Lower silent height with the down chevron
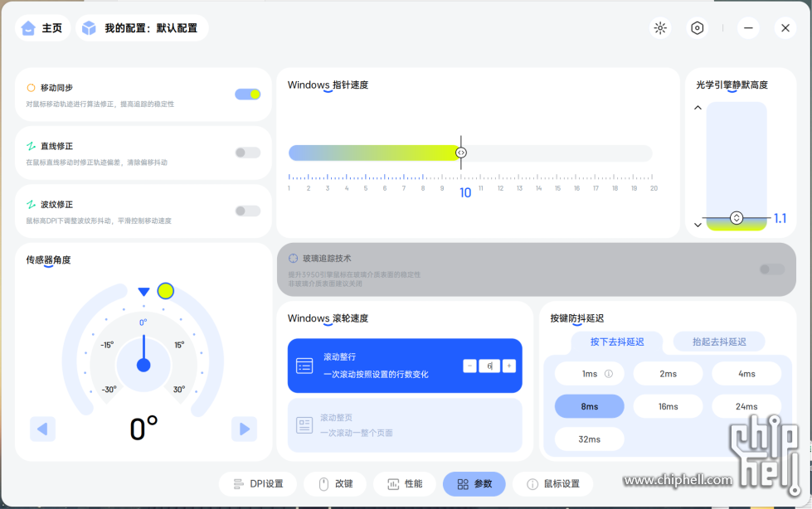Screen dimensions: 812x509 (698, 225)
